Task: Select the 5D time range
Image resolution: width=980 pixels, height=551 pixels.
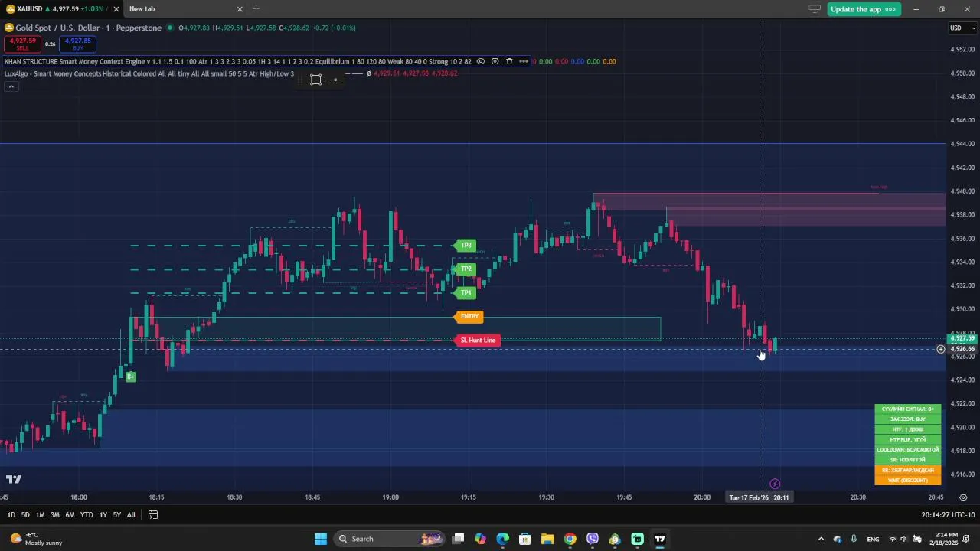Action: pos(25,515)
